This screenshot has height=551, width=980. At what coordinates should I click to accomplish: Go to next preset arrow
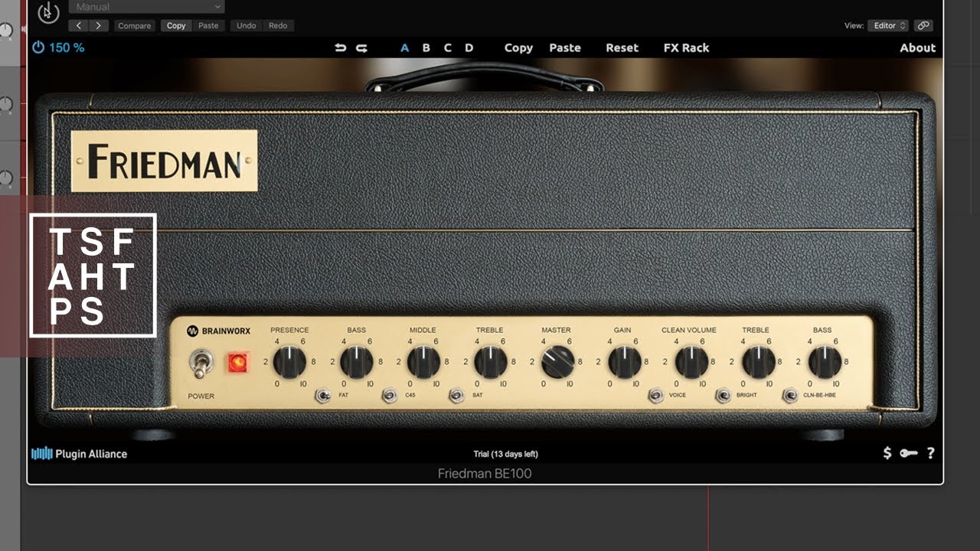[99, 25]
